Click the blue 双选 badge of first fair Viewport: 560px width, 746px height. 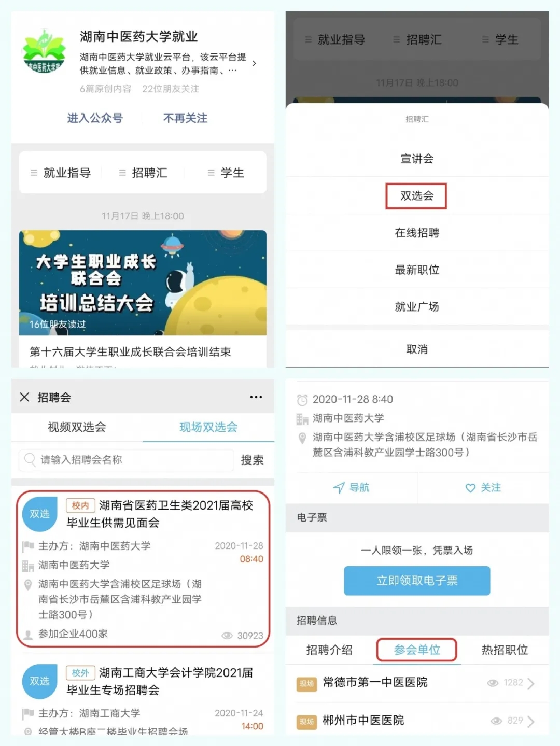(39, 514)
